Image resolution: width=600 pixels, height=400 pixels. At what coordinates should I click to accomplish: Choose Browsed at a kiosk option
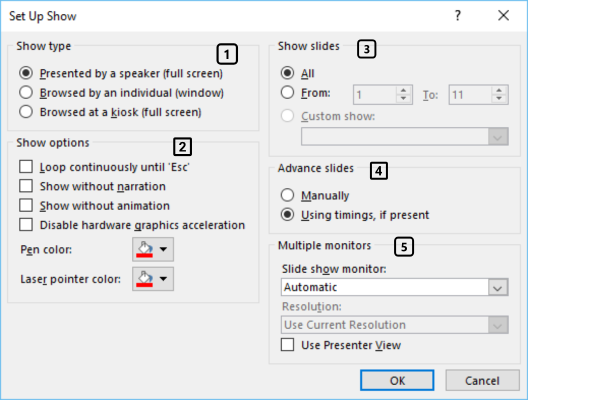click(26, 110)
